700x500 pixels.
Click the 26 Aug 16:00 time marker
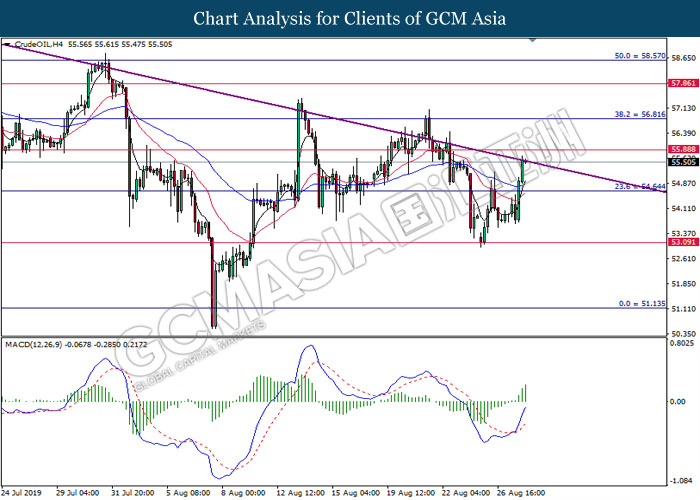pyautogui.click(x=521, y=493)
